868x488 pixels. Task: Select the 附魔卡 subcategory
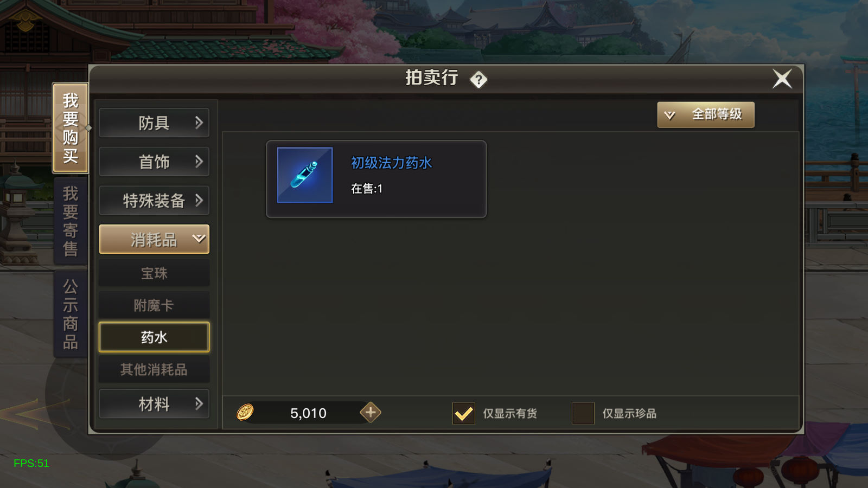tap(154, 305)
